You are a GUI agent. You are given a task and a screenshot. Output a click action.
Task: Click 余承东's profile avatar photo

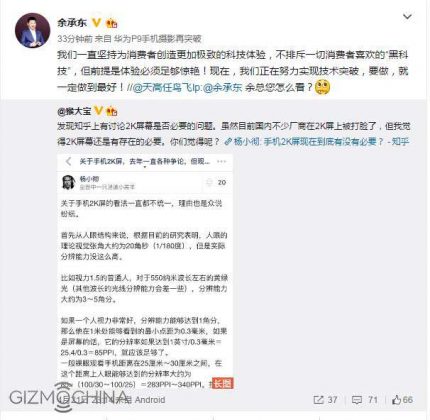(32, 31)
